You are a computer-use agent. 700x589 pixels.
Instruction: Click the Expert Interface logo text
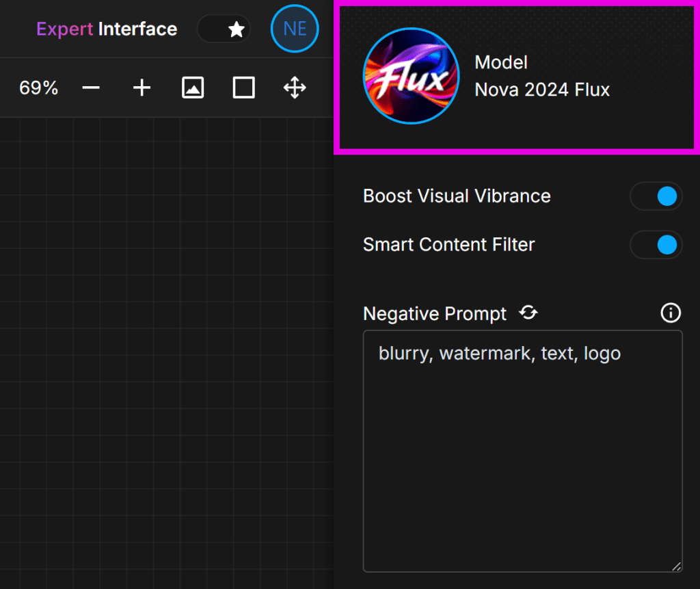pos(107,29)
